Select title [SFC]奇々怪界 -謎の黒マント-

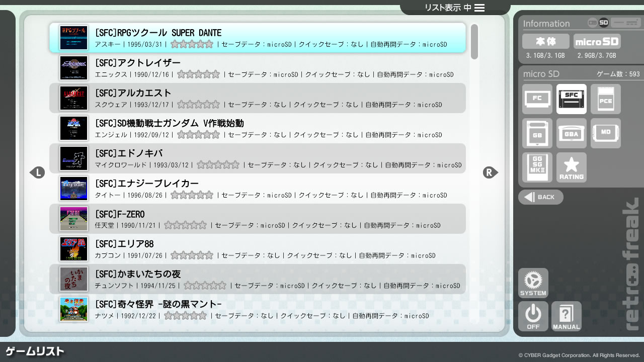tap(158, 304)
